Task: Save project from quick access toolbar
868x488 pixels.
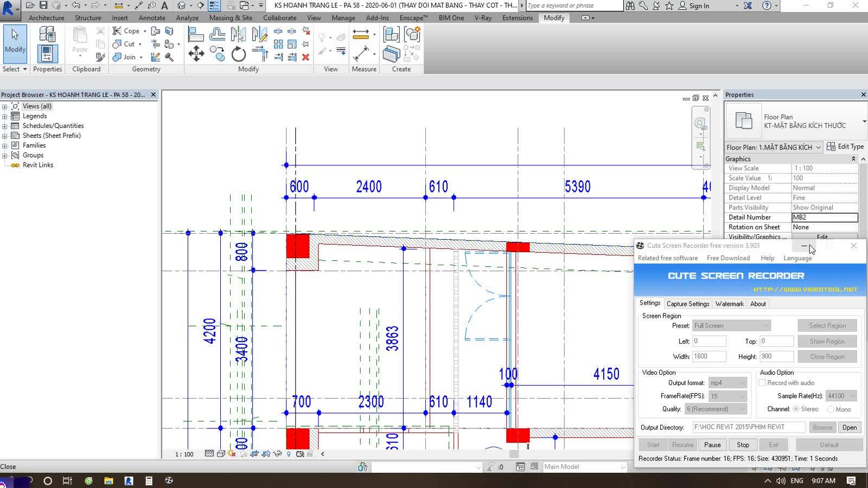Action: pos(43,5)
